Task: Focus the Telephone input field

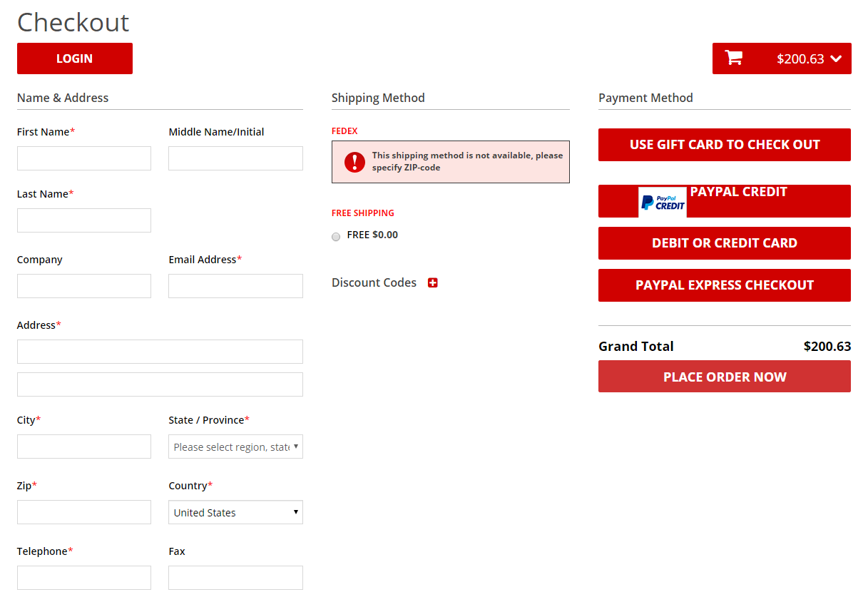Action: tap(84, 578)
